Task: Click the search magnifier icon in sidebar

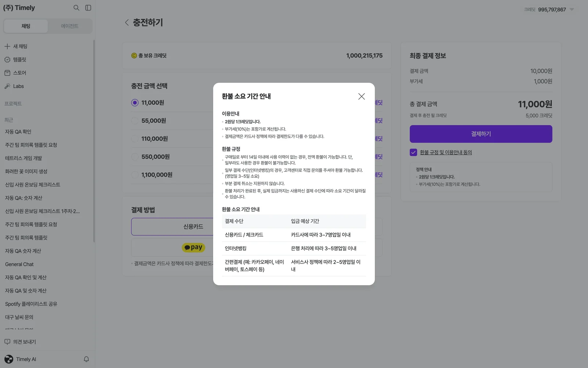Action: [x=76, y=8]
